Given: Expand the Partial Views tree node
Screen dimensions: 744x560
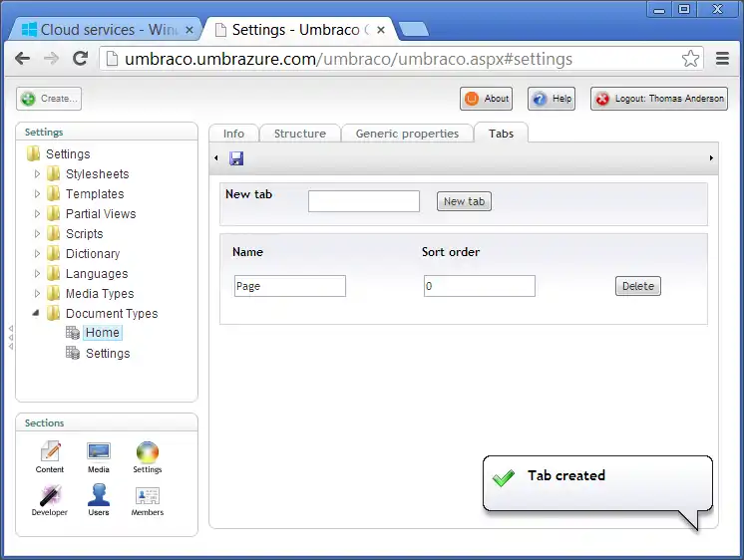Looking at the screenshot, I should (x=37, y=214).
